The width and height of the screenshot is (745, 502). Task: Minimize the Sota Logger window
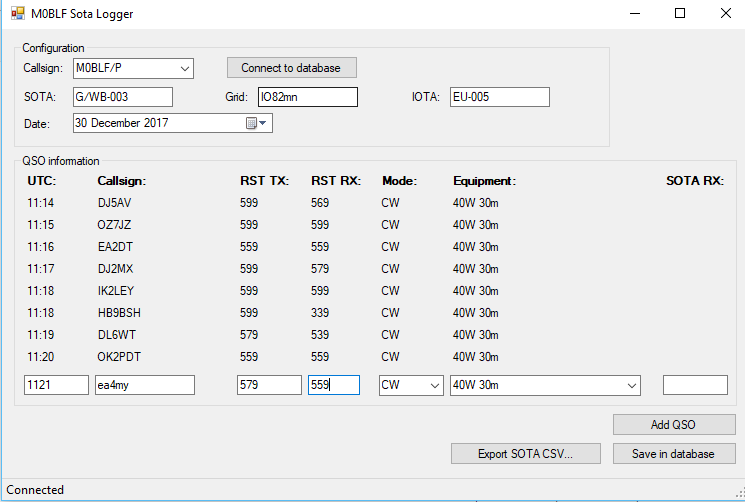pyautogui.click(x=635, y=13)
